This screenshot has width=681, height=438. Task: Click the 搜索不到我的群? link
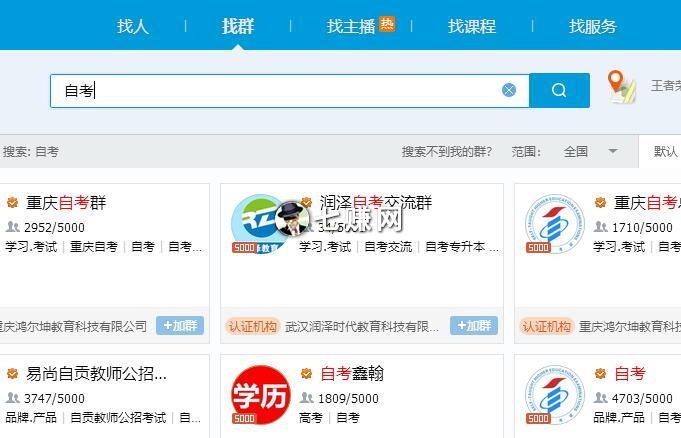tap(446, 152)
